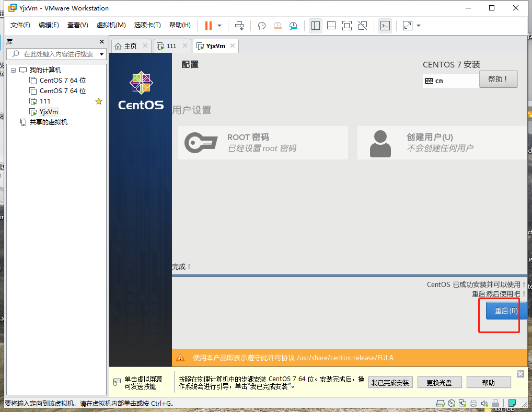532x412 pixels.
Task: Toggle the library panel visibility
Action: (315, 25)
